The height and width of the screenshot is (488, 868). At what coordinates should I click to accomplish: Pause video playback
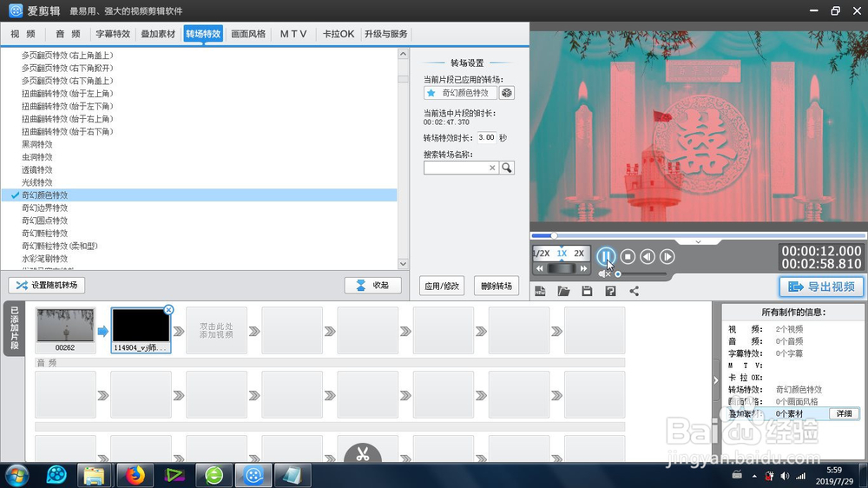[606, 256]
